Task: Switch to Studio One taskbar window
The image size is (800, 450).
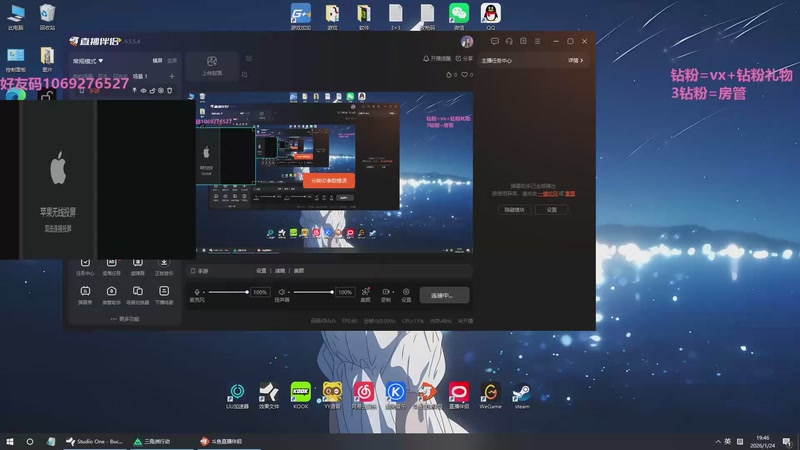Action: coord(95,442)
